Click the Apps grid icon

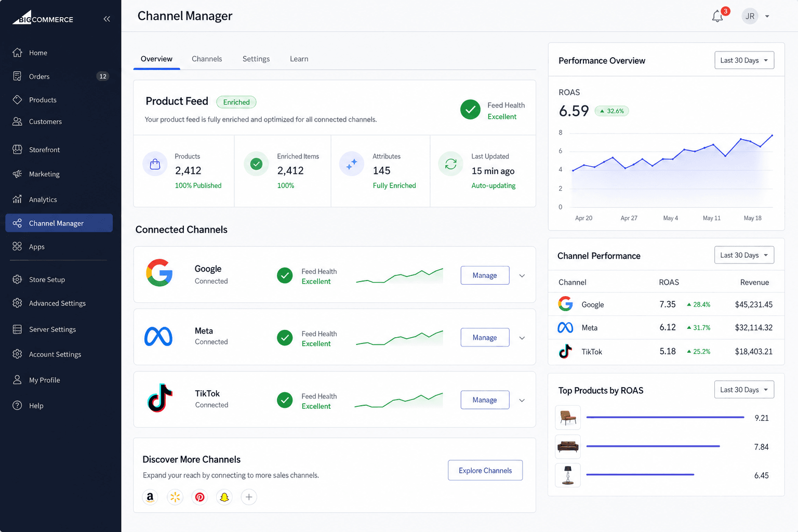click(x=17, y=246)
